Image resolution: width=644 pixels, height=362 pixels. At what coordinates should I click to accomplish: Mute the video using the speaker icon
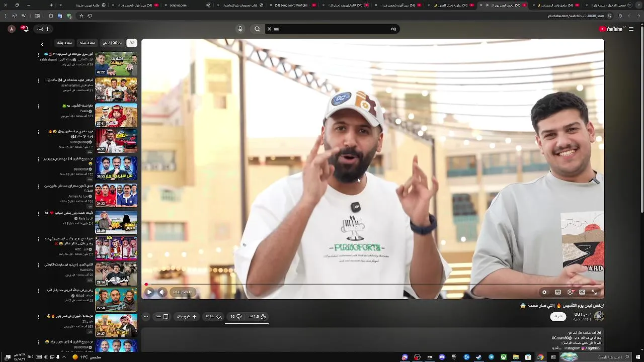[162, 292]
